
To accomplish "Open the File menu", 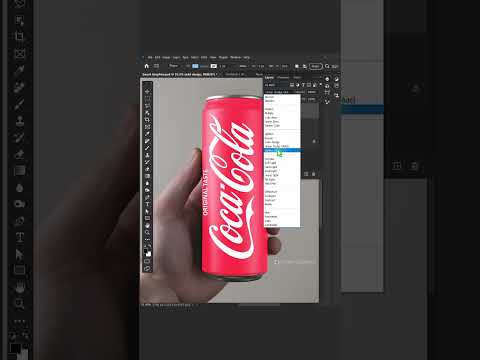I will click(150, 57).
